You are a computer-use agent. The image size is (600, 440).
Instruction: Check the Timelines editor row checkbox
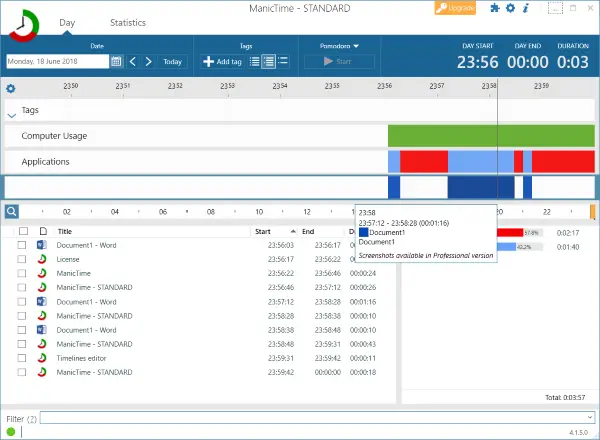(x=22, y=358)
